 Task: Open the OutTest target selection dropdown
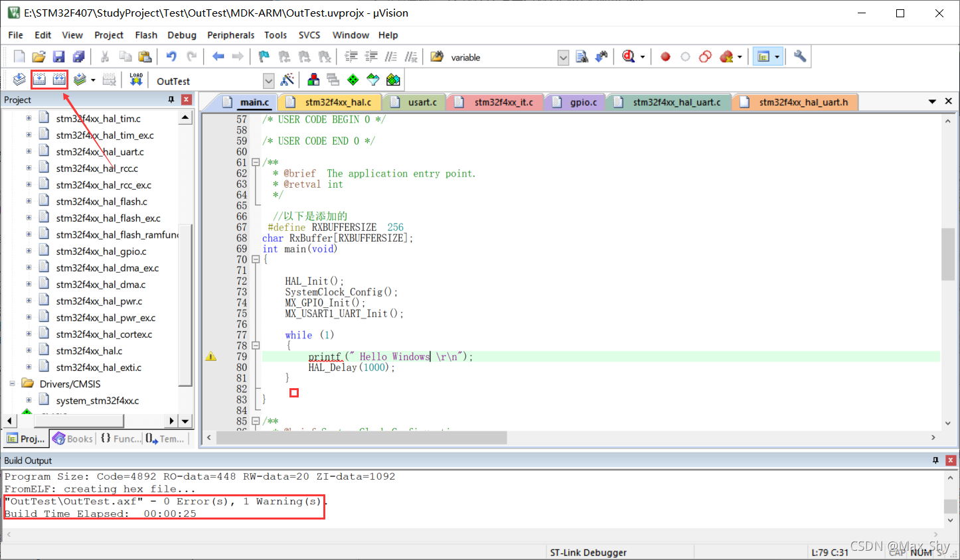click(268, 81)
